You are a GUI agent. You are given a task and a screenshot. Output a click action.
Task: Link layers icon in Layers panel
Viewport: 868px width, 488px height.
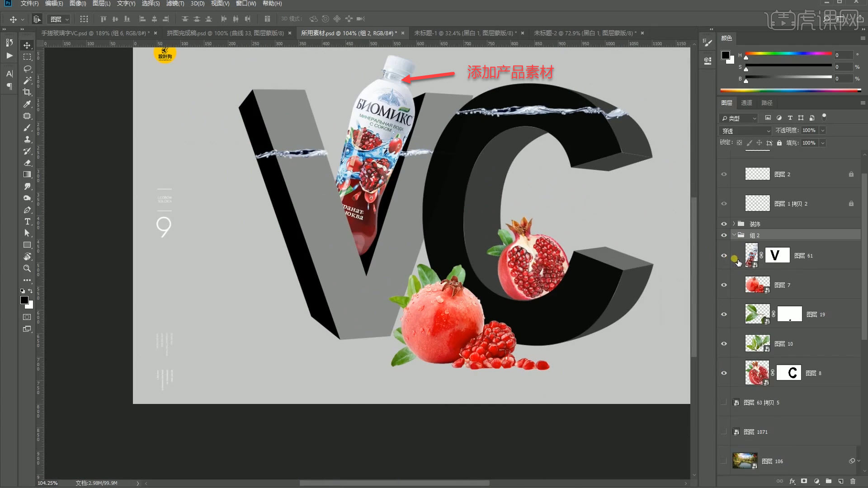coord(780,481)
